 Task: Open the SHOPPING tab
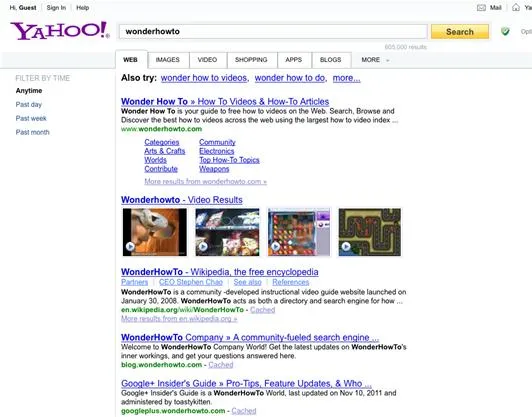coord(251,60)
